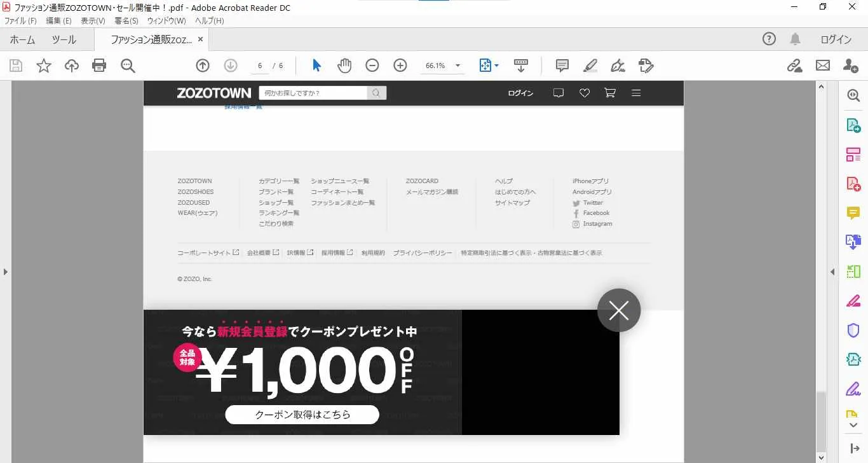This screenshot has width=868, height=463.
Task: Open Export PDF tool in sidebar
Action: 853,125
